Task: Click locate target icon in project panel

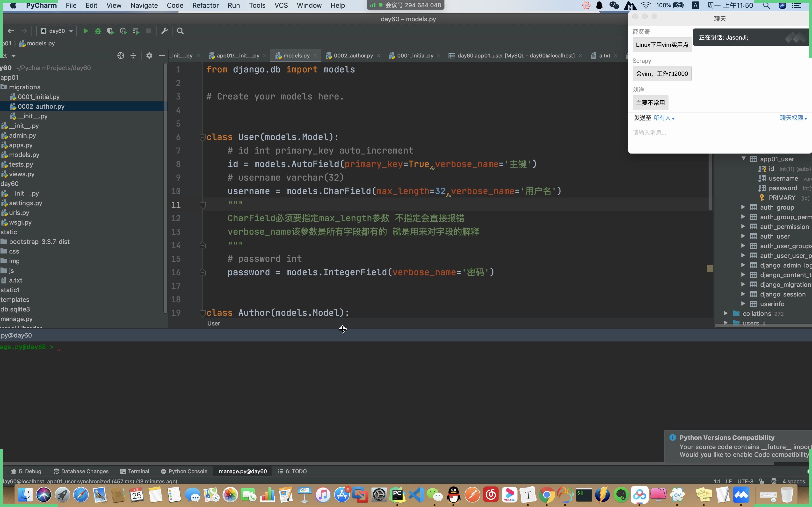Action: (121, 56)
